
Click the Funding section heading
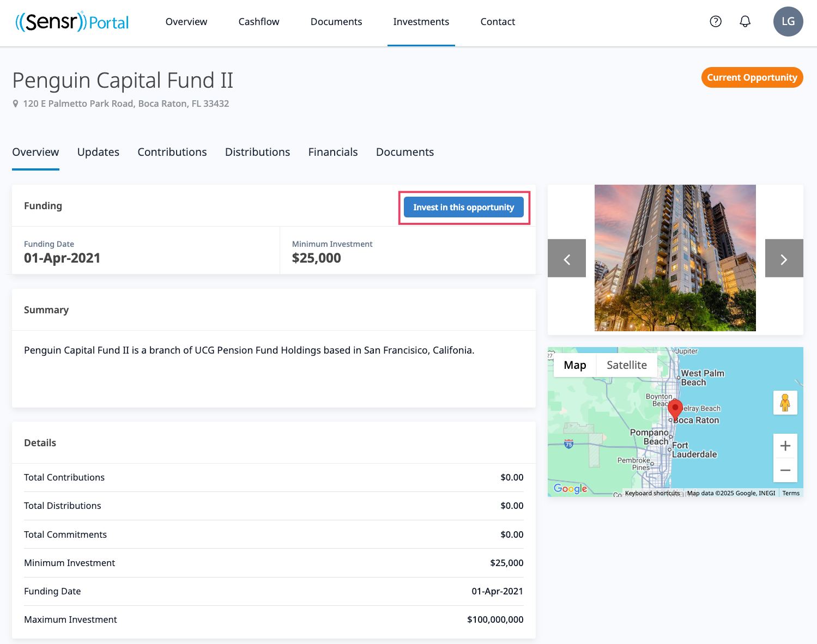(x=43, y=205)
